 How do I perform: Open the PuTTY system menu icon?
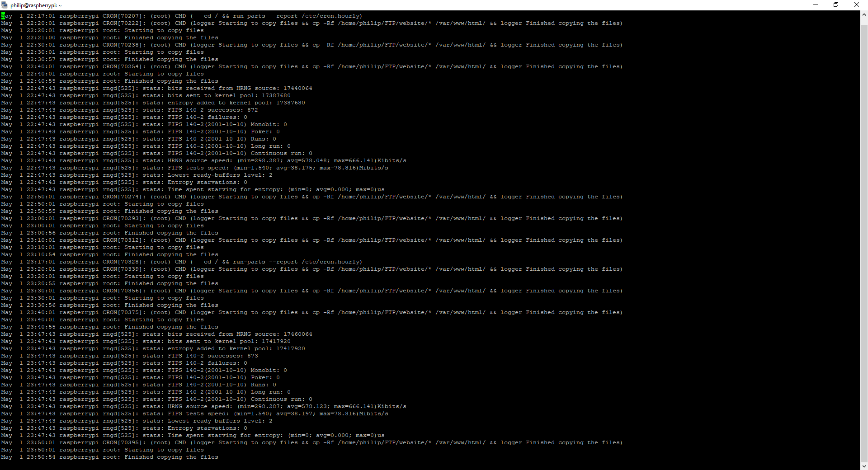[x=5, y=5]
